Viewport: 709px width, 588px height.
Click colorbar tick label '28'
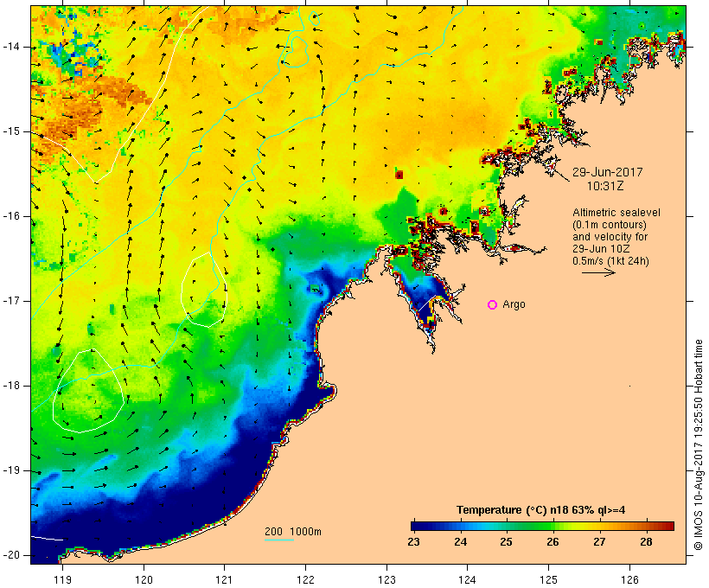646,542
